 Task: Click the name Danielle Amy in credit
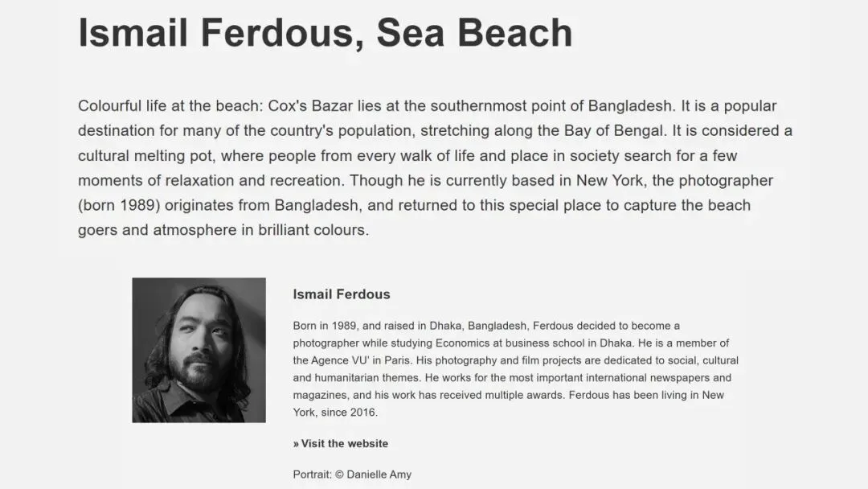[379, 475]
